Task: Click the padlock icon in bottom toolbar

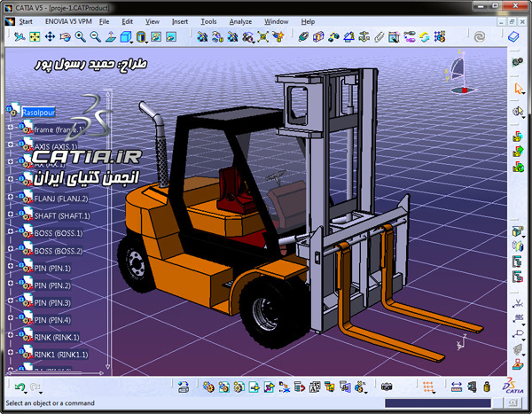Action: point(487,387)
